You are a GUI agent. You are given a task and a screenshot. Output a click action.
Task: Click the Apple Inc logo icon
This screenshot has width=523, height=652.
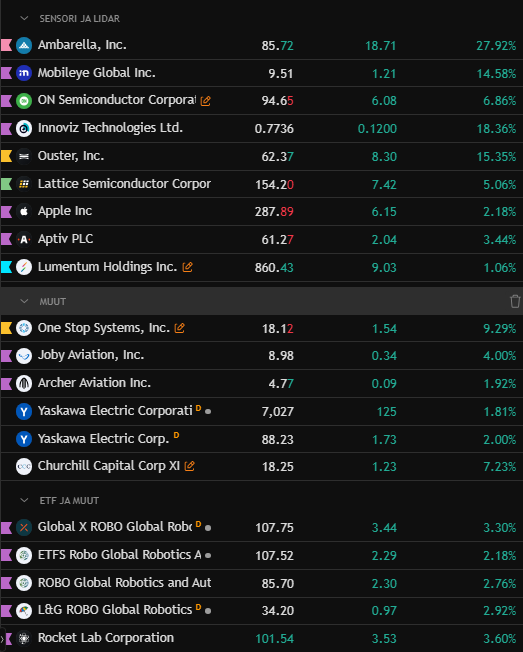coord(24,212)
